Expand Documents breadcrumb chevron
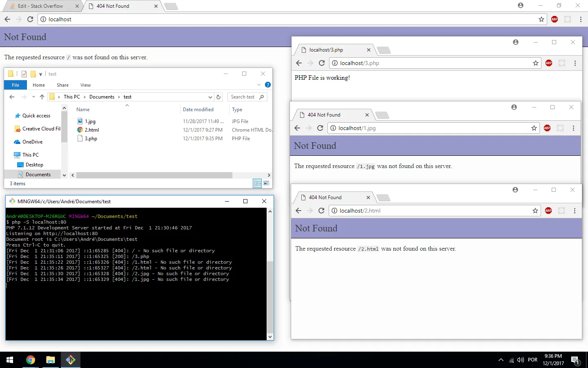The height and width of the screenshot is (368, 588). (x=119, y=97)
